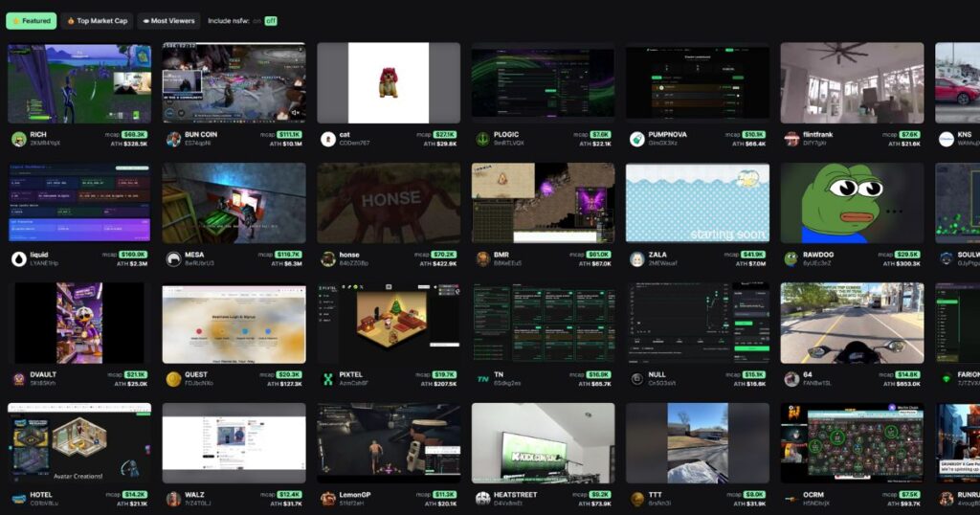Switch to Top Market Cap tab
Screen dimensions: 980x515
click(97, 20)
